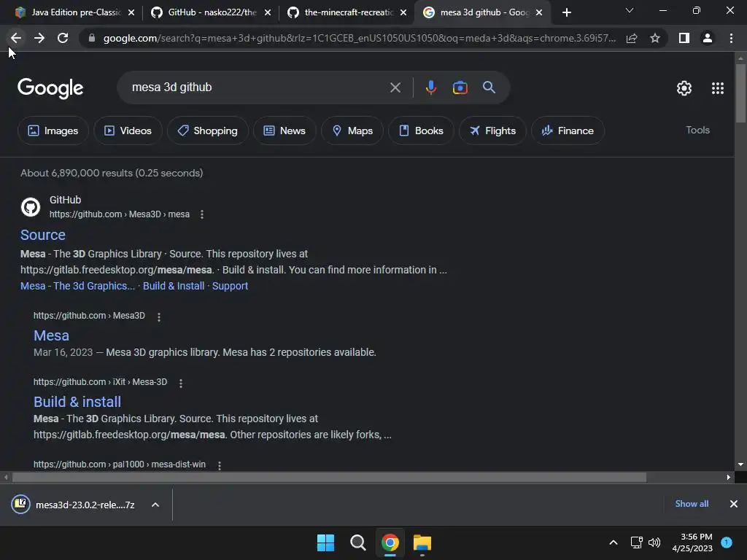Image resolution: width=747 pixels, height=560 pixels.
Task: Click inside the mesa 3d github search field
Action: tap(258, 87)
